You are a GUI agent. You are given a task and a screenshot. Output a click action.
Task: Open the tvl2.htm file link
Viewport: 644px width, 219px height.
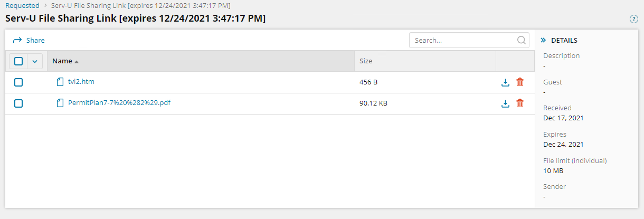[81, 82]
